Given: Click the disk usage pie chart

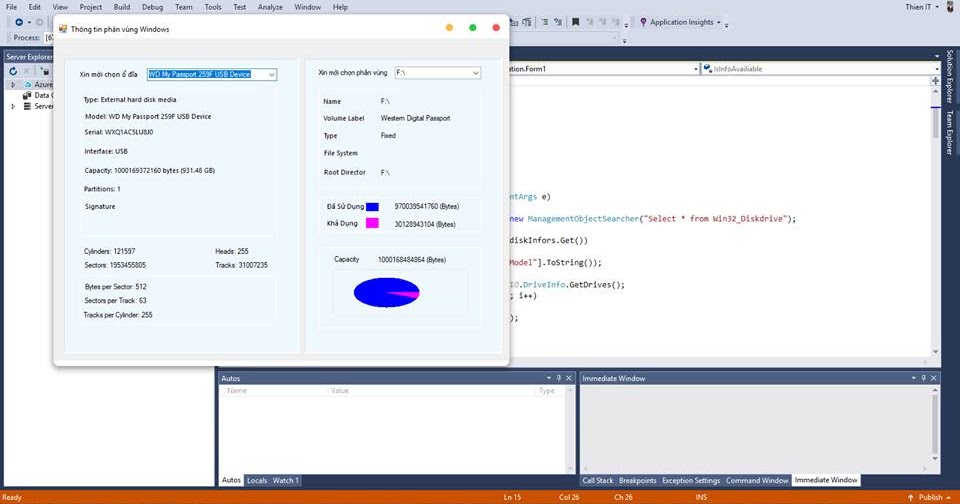Looking at the screenshot, I should [386, 292].
